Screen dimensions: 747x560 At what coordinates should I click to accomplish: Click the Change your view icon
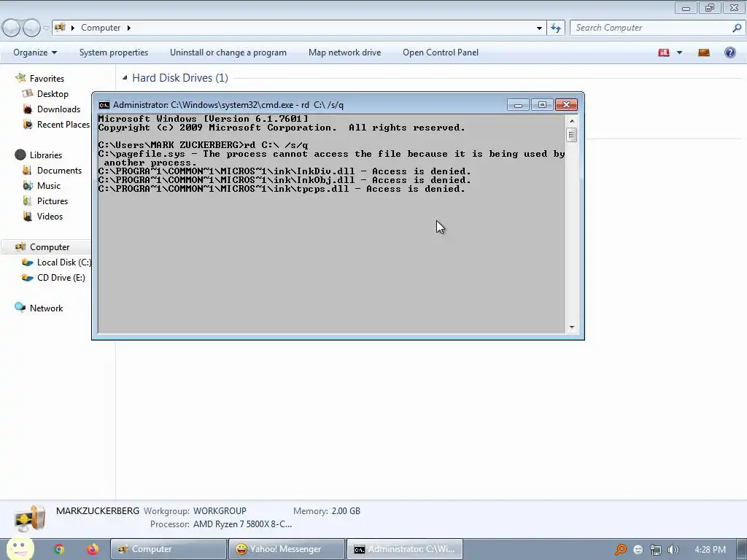[x=664, y=52]
